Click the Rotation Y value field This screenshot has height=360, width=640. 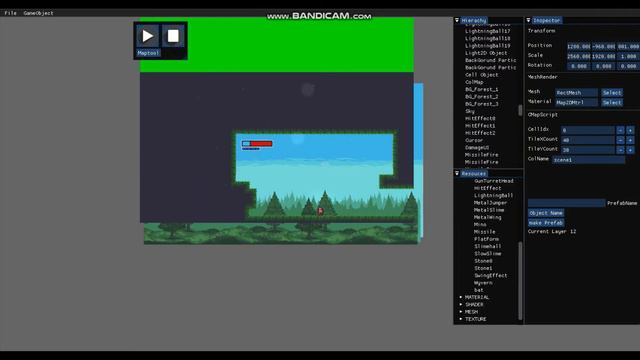point(603,66)
